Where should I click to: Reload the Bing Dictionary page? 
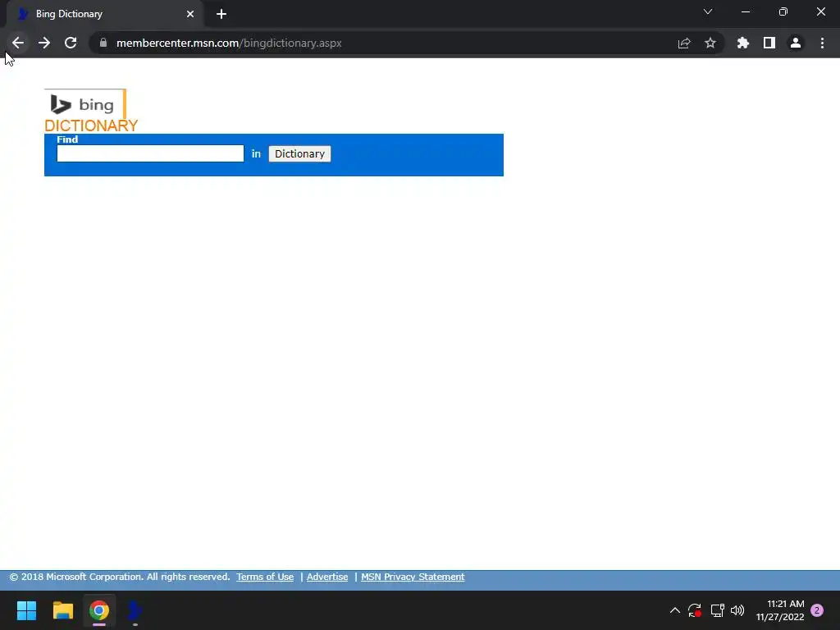71,43
